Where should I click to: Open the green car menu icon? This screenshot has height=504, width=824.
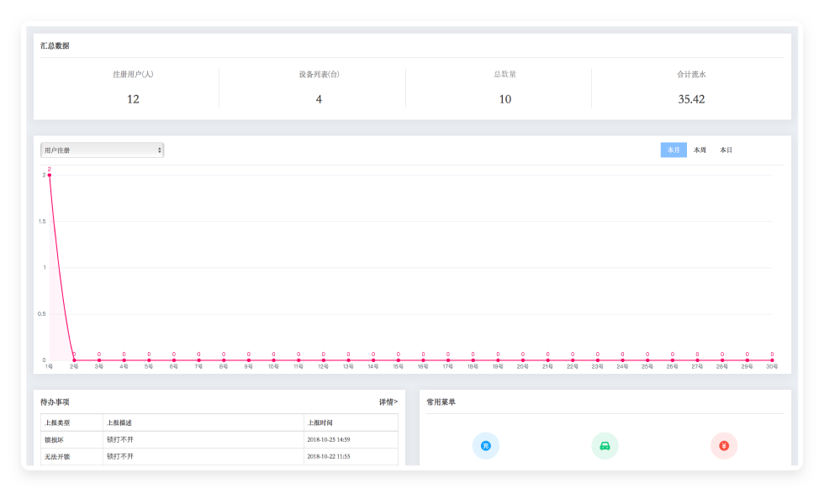pos(605,445)
